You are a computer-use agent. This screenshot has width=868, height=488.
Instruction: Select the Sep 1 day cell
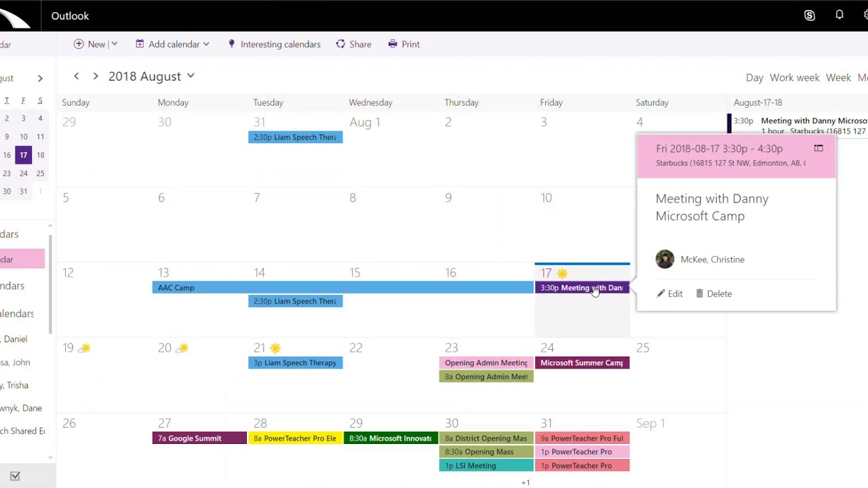click(677, 451)
